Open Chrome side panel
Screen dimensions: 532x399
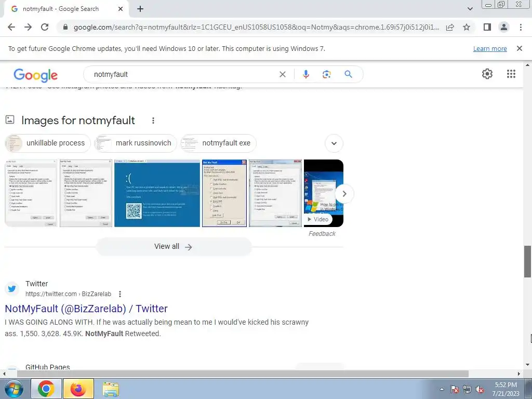(487, 27)
